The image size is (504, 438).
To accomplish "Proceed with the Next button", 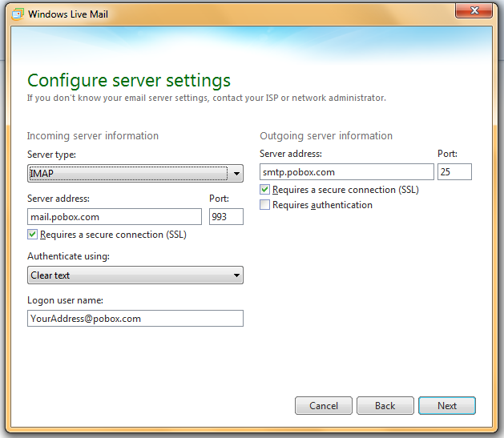I will coord(447,405).
